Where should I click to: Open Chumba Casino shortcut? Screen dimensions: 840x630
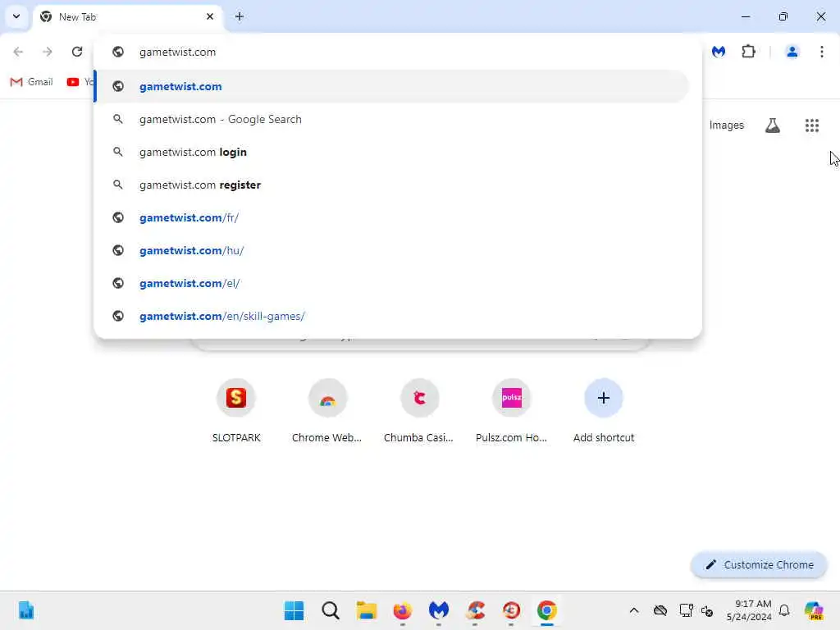pyautogui.click(x=419, y=411)
